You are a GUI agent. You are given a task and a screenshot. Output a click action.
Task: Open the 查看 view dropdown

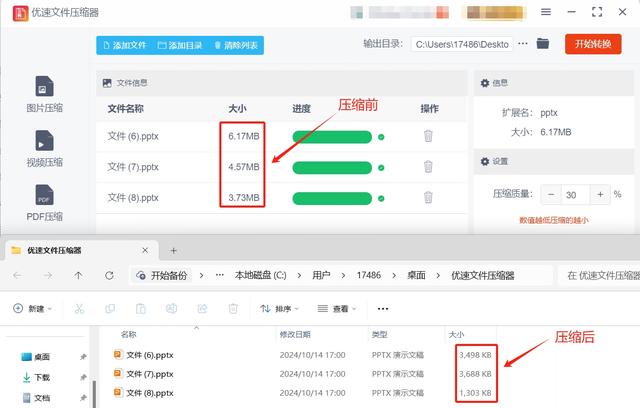tap(337, 309)
